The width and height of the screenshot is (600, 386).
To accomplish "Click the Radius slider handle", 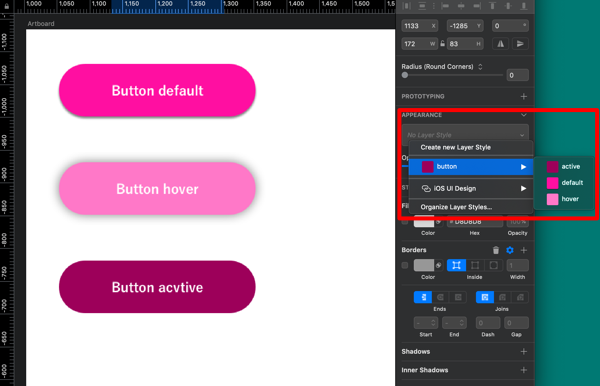I will tap(405, 75).
